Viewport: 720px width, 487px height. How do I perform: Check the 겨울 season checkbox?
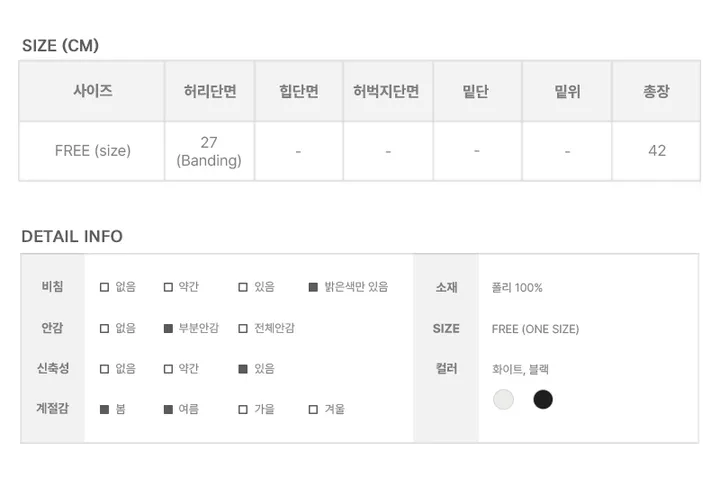pos(313,409)
